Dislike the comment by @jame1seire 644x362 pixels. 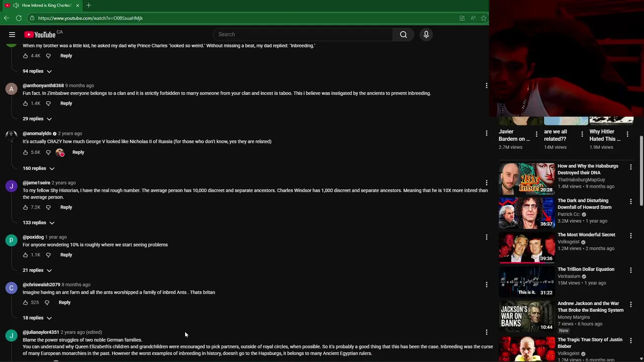(x=48, y=207)
